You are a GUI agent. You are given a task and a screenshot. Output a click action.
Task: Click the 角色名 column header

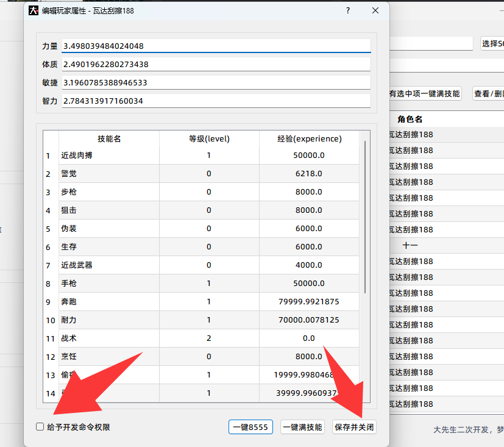coord(410,119)
